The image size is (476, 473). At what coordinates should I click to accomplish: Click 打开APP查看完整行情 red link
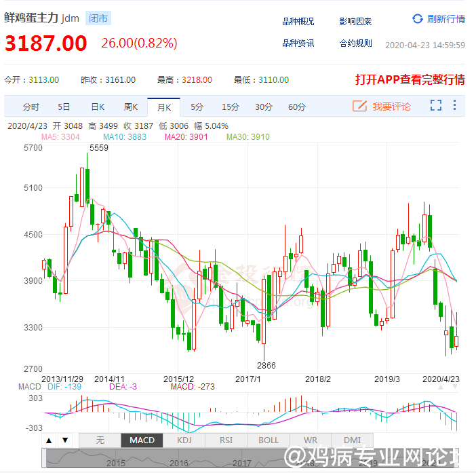click(410, 79)
